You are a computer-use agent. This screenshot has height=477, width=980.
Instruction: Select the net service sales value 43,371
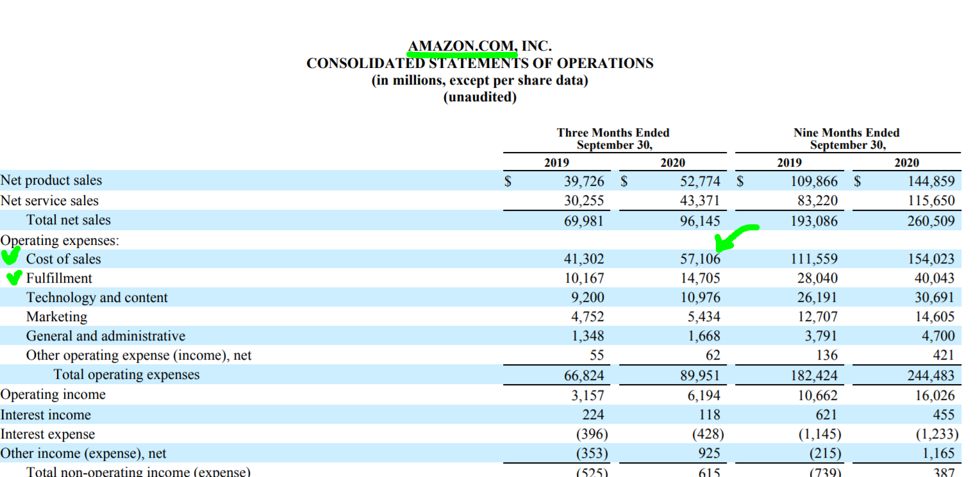[700, 201]
